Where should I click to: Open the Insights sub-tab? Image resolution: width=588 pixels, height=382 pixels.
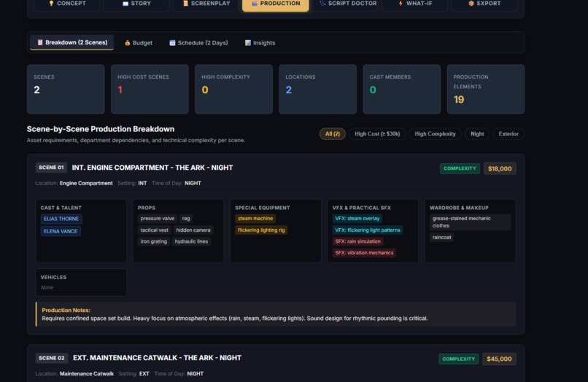tap(260, 43)
